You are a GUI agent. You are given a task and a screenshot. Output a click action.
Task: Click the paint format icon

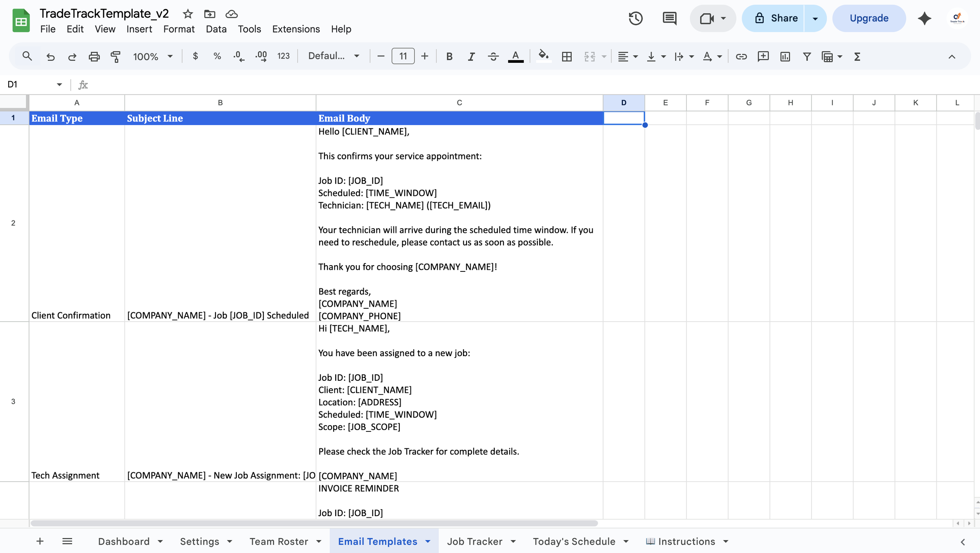(x=116, y=56)
